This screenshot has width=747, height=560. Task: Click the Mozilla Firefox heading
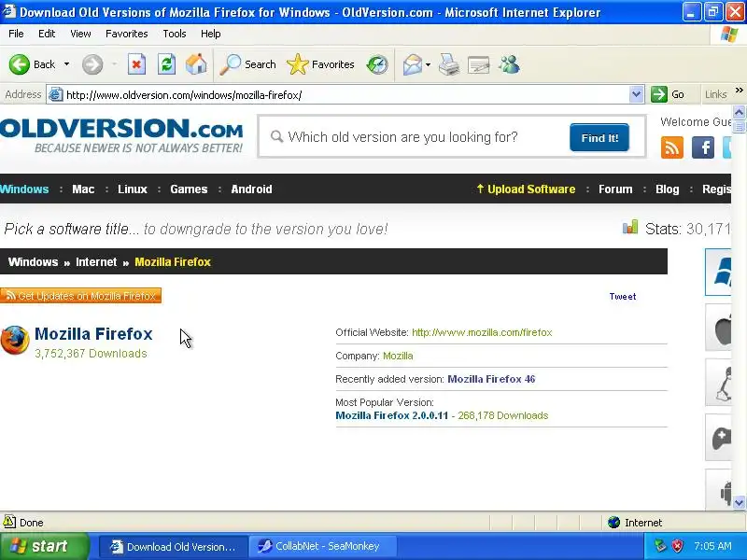93,334
